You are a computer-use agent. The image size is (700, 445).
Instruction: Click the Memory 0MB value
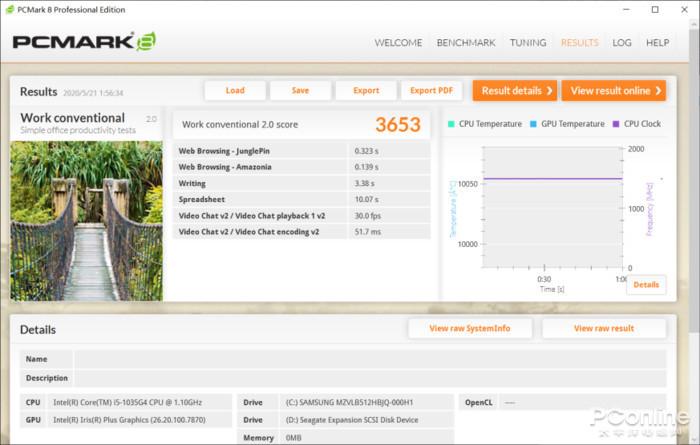pos(293,438)
